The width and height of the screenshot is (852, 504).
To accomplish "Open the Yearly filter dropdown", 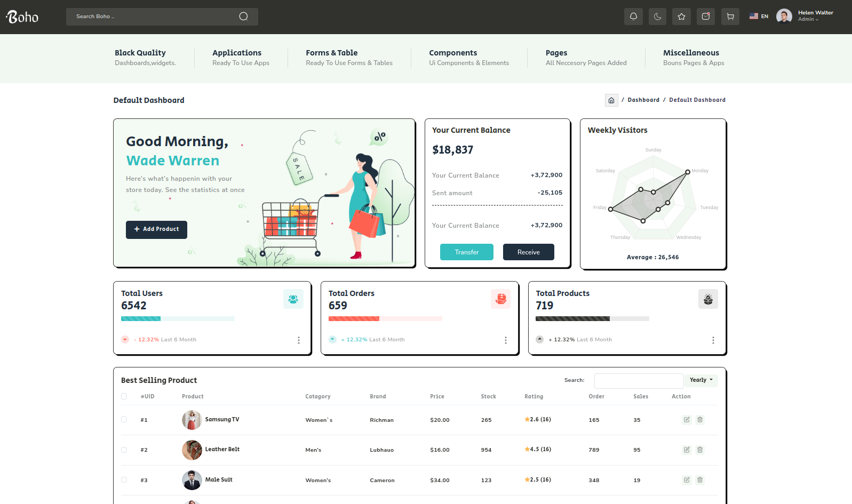I will point(700,380).
